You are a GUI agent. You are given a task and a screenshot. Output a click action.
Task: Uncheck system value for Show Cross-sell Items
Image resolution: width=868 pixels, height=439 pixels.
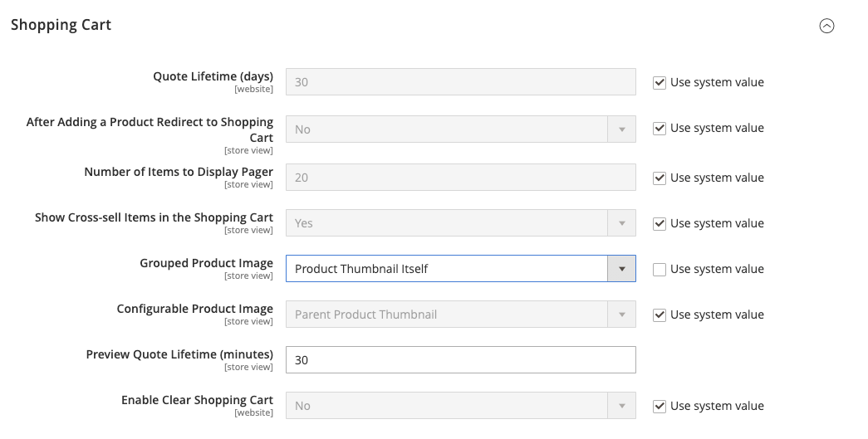pos(660,224)
